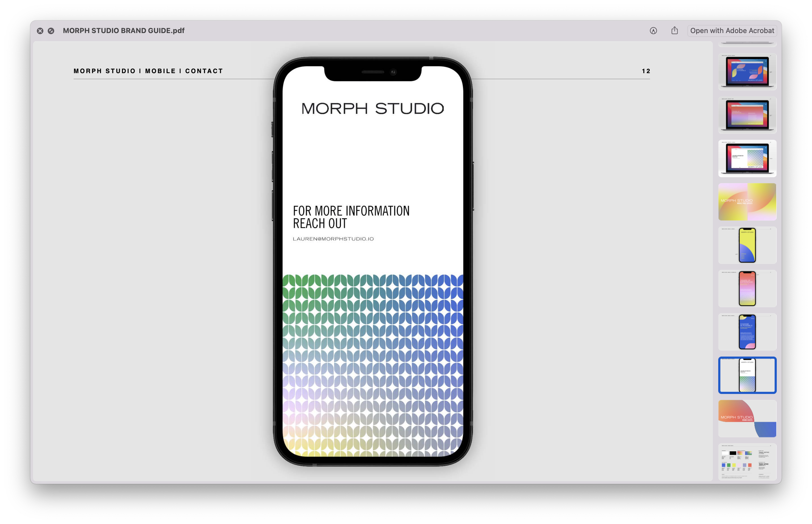Screen dimensions: 812x524
Task: Open the color swatches and typography thumbnail
Action: point(747,462)
